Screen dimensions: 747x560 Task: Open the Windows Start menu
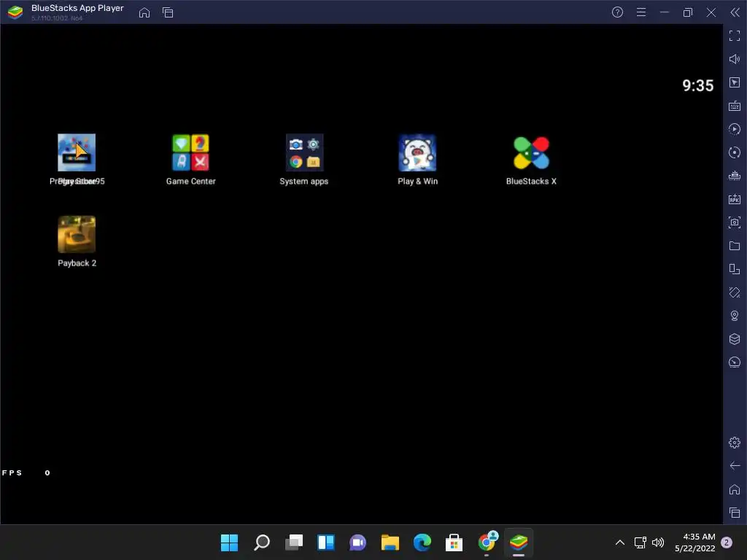[x=229, y=542]
